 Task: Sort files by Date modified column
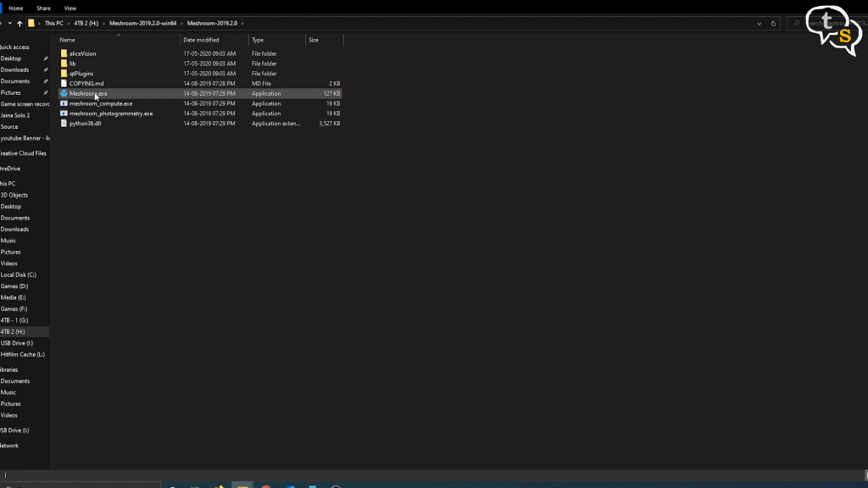[201, 40]
